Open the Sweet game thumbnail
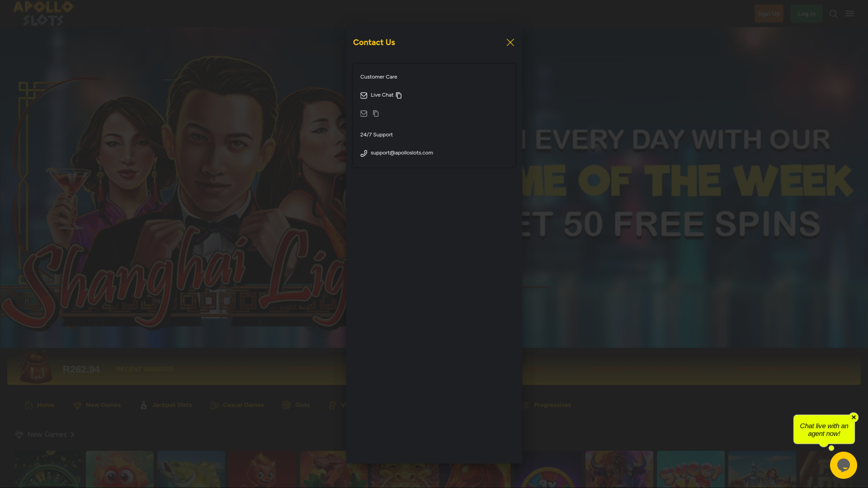 (x=691, y=469)
